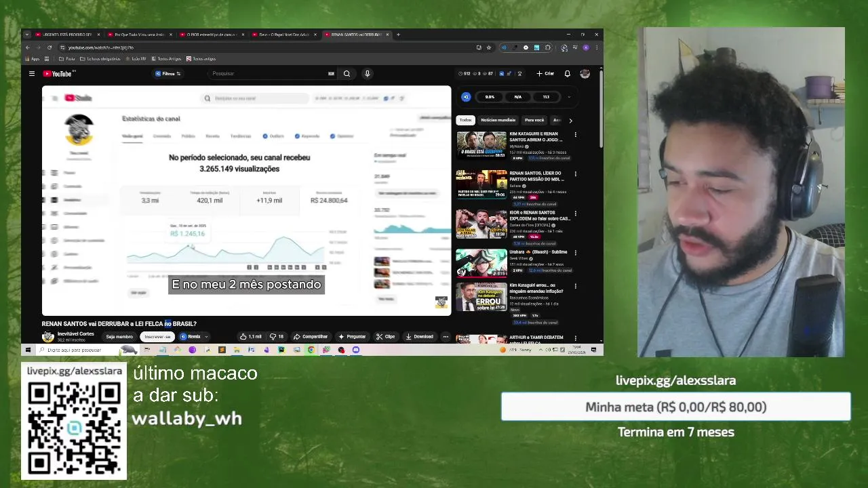Open options menu for 'IGOR e RENAN SANTOS' video
This screenshot has width=868, height=488.
pos(575,213)
